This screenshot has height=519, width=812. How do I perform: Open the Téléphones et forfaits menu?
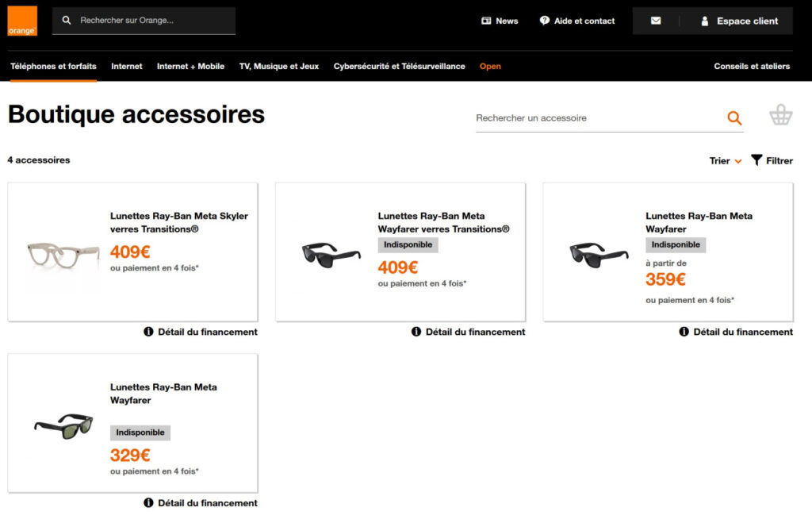coord(53,67)
